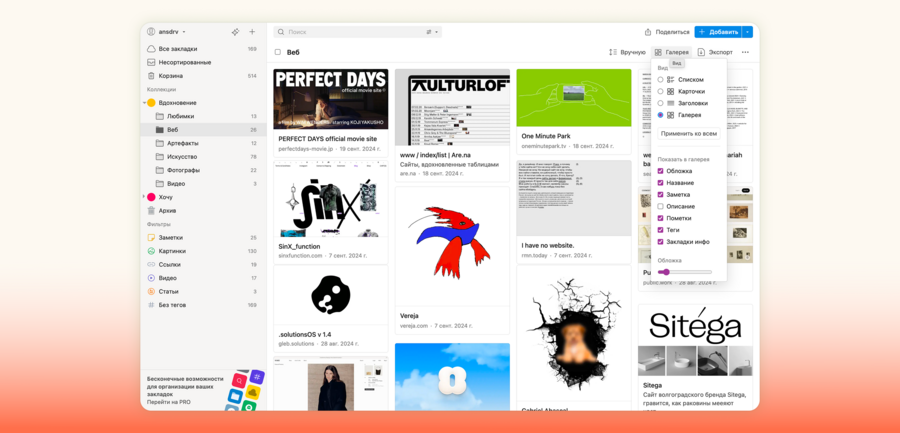Viewport: 900px width, 433px height.
Task: Select the Видео folder icon under Вдохновение
Action: pyautogui.click(x=160, y=184)
